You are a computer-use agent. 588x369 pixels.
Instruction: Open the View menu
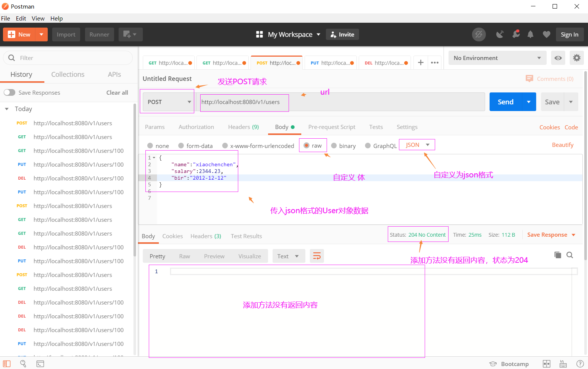pyautogui.click(x=38, y=18)
